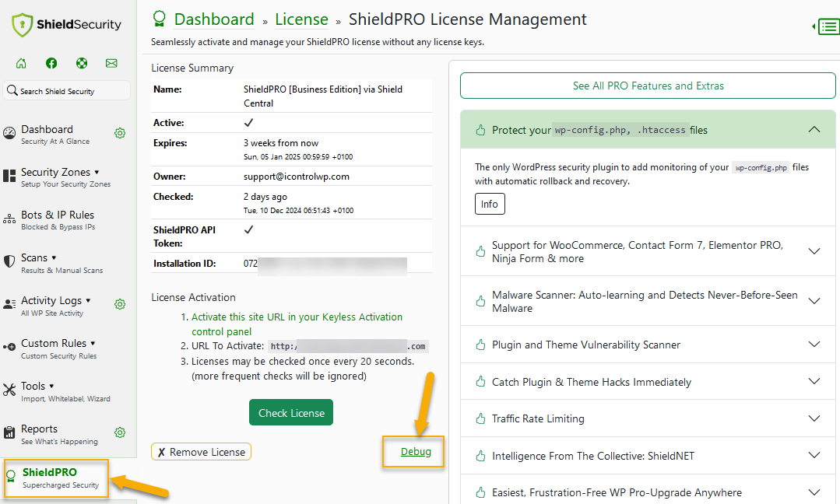Click the Tools wrench icon
The image size is (840, 504).
[x=9, y=390]
